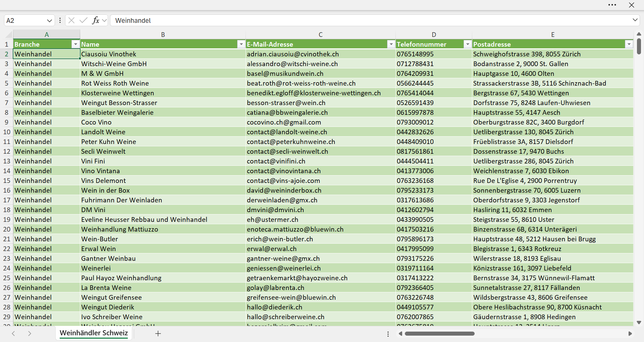
Task: Click the confirm checkmark icon in formula bar
Action: pos(84,20)
